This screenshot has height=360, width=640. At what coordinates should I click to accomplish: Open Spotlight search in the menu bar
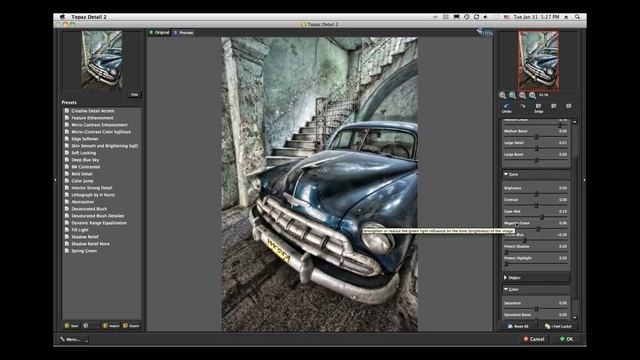pos(577,17)
